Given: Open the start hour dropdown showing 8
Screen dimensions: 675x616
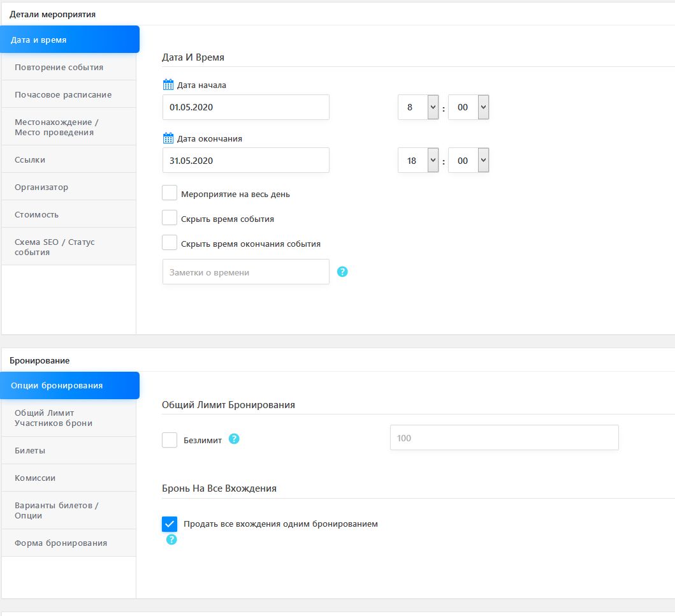Looking at the screenshot, I should click(x=418, y=107).
